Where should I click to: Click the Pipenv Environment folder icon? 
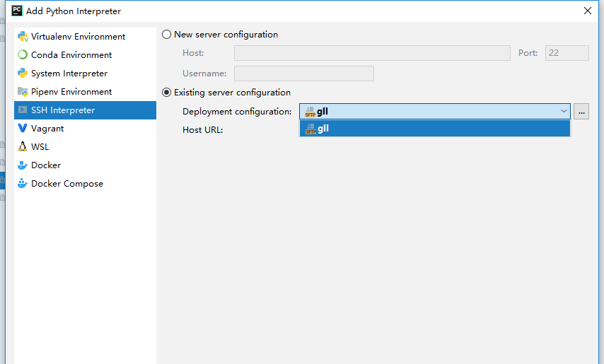pos(23,92)
